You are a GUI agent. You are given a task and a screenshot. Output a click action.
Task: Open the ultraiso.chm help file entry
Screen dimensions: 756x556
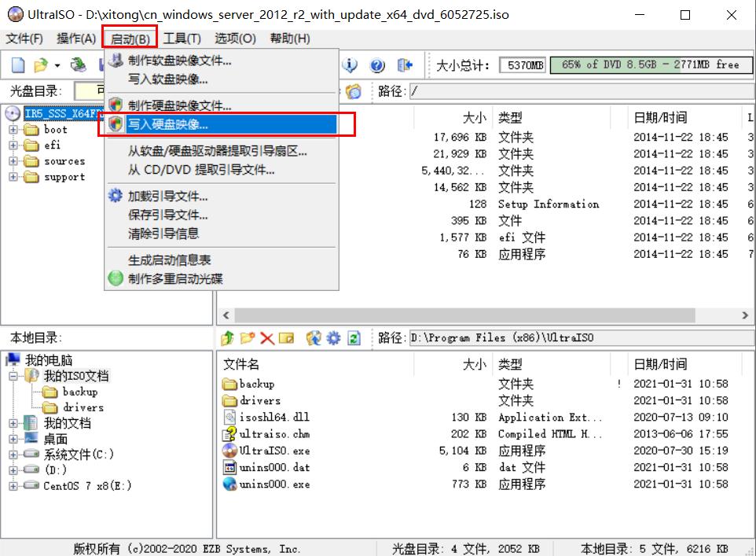[274, 434]
